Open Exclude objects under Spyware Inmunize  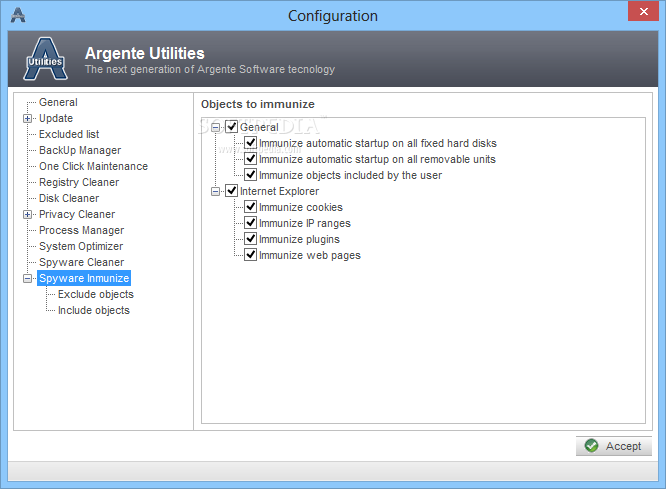(x=96, y=294)
